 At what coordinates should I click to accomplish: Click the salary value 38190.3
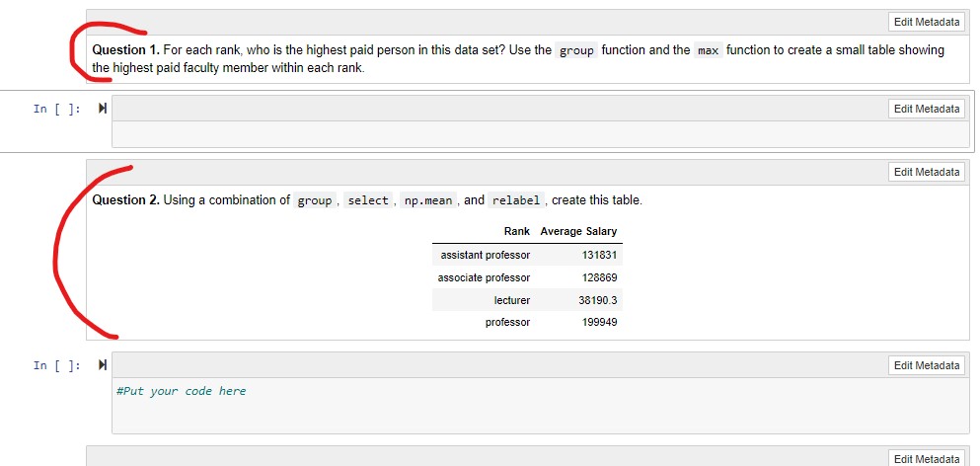597,300
